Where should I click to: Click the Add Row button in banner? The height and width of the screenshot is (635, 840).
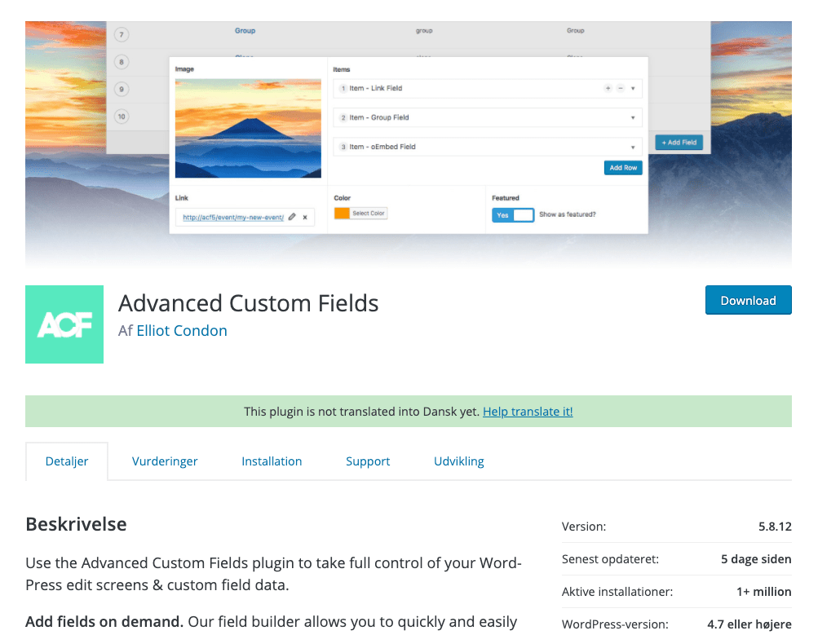click(x=623, y=168)
